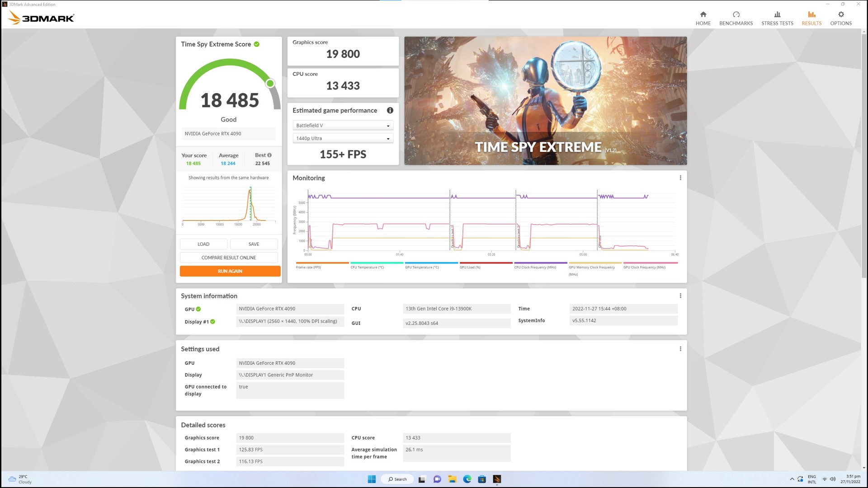Select the DISPLAY1 Generic PnP Monitor value
Viewport: 868px width, 488px height.
(x=290, y=375)
